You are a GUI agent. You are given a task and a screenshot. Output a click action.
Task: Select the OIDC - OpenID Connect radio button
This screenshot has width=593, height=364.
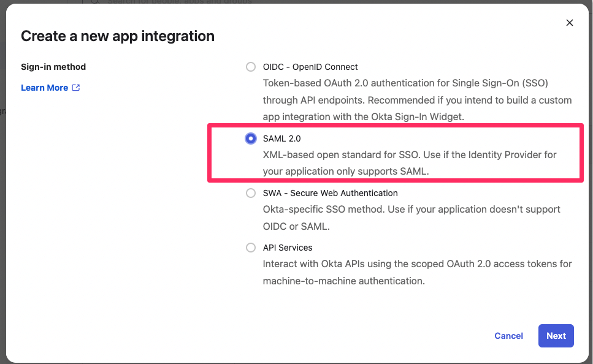point(250,67)
